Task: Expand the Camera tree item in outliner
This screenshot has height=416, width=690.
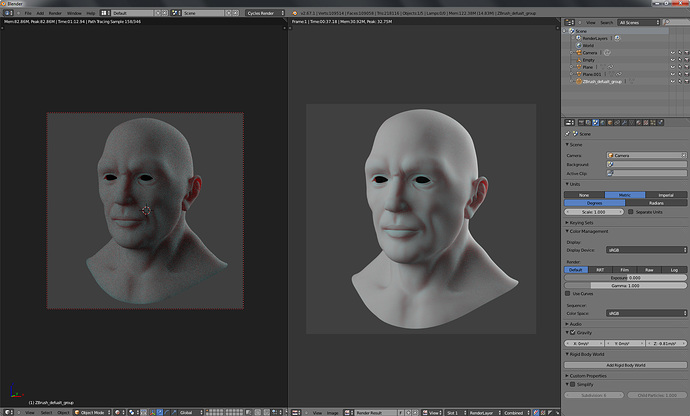Action: 572,53
